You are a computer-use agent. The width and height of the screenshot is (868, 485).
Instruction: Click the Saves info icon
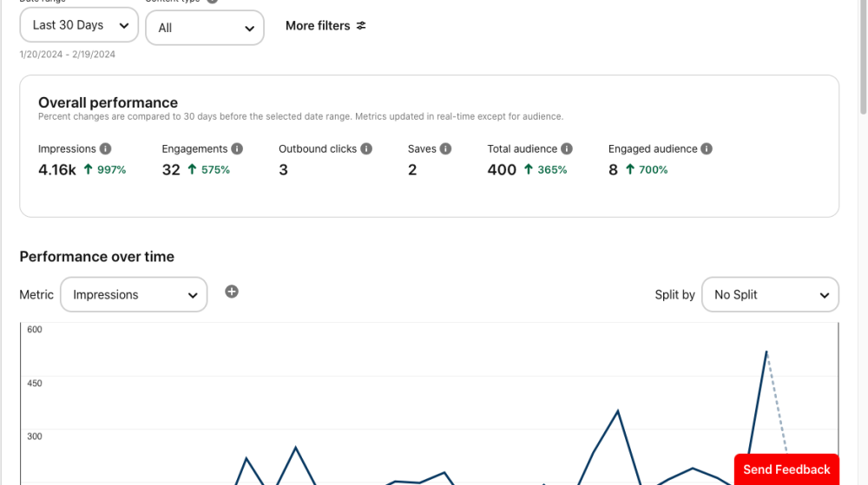click(x=445, y=149)
